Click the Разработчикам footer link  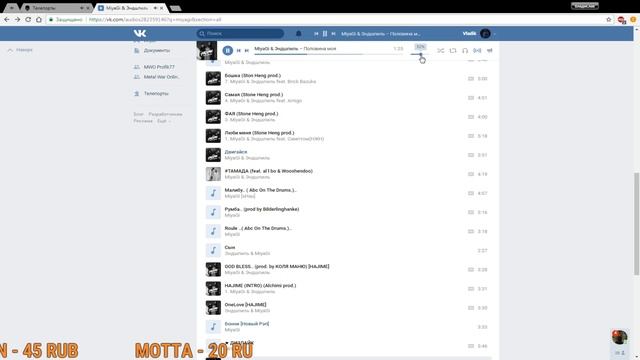165,114
